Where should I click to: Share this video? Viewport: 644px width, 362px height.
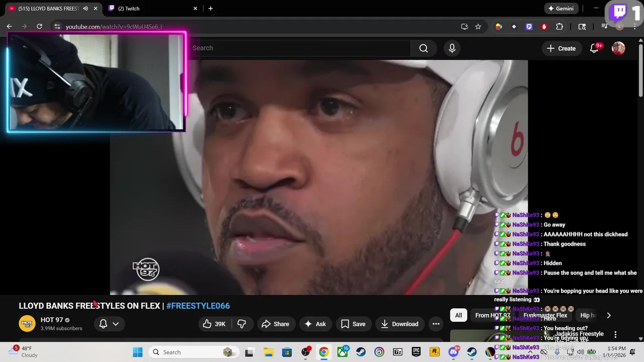coord(275,324)
